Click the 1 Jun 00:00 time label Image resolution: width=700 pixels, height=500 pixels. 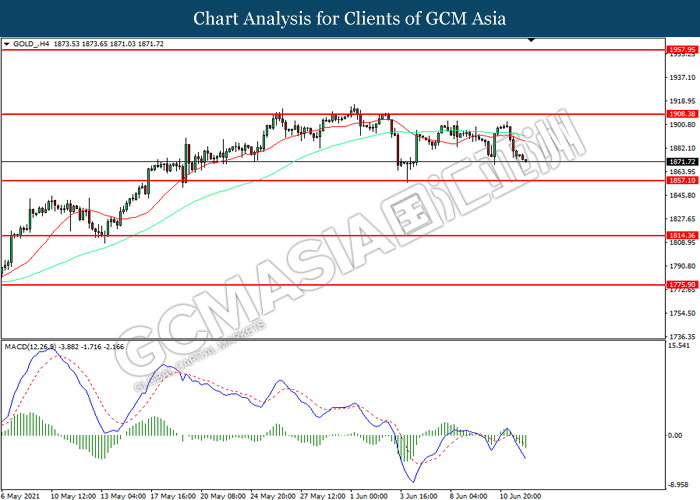point(369,496)
